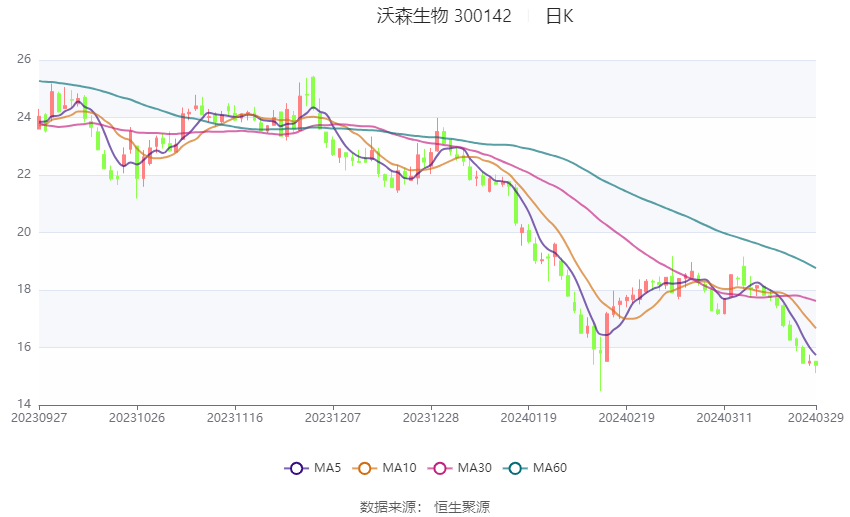Click the 20230927 date axis label
The width and height of the screenshot is (850, 517).
coord(39,417)
